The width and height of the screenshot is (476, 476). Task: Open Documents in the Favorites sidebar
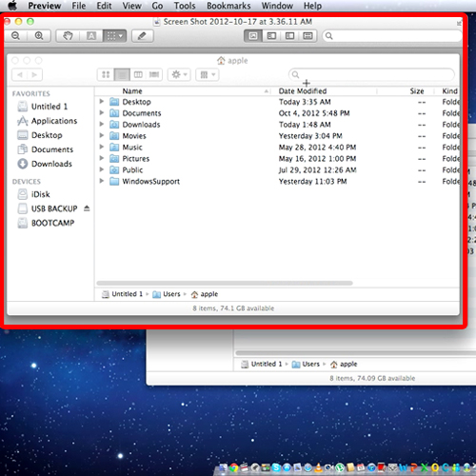45,149
